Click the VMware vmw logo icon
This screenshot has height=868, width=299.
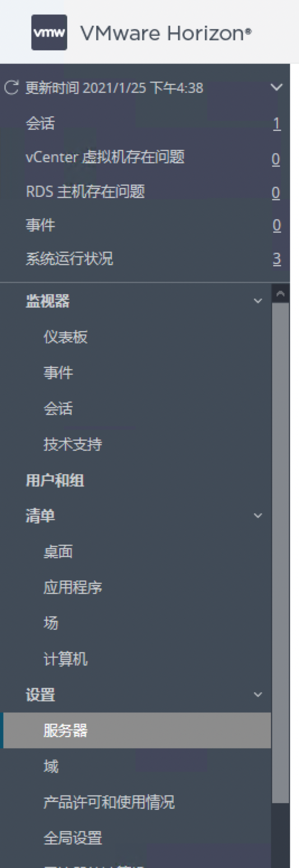coord(49,32)
